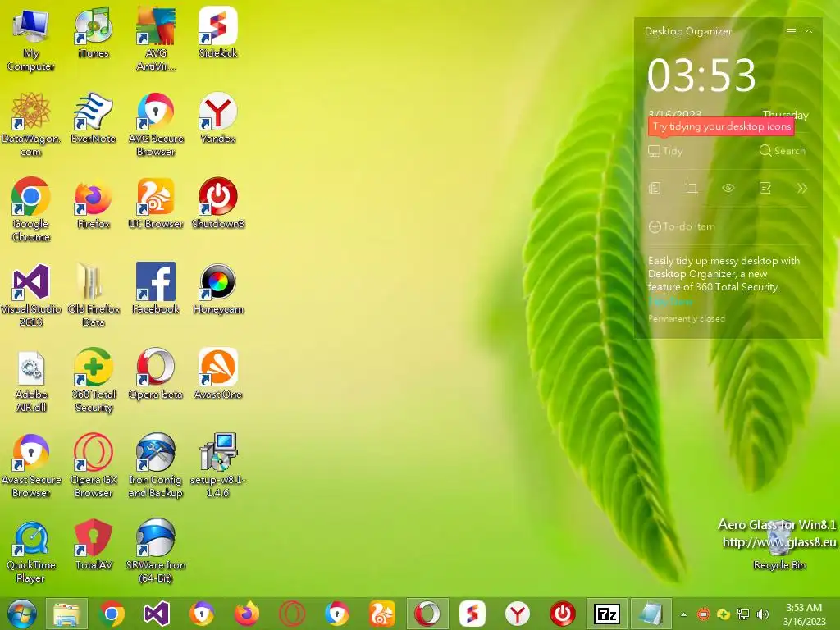The image size is (840, 630).
Task: Open iTunes desktop shortcut
Action: (94, 32)
